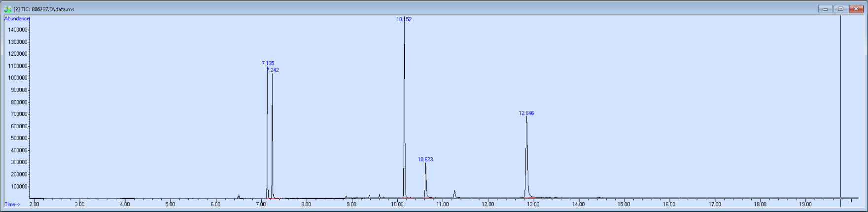Click the Time--> axis label
868x212 pixels.
click(x=12, y=204)
